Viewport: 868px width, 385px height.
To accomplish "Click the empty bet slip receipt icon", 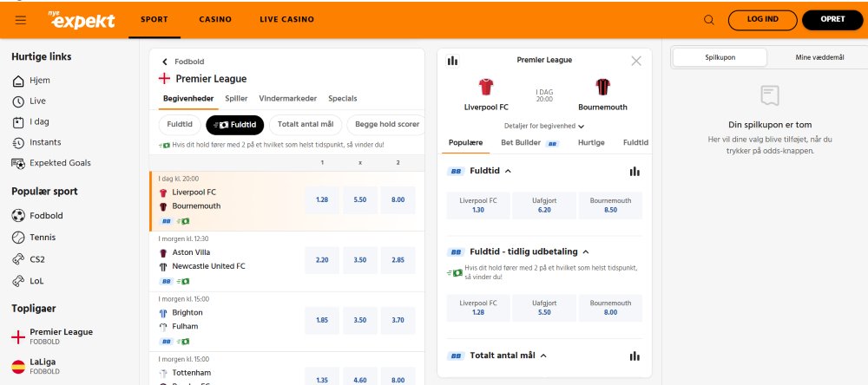I will point(769,95).
